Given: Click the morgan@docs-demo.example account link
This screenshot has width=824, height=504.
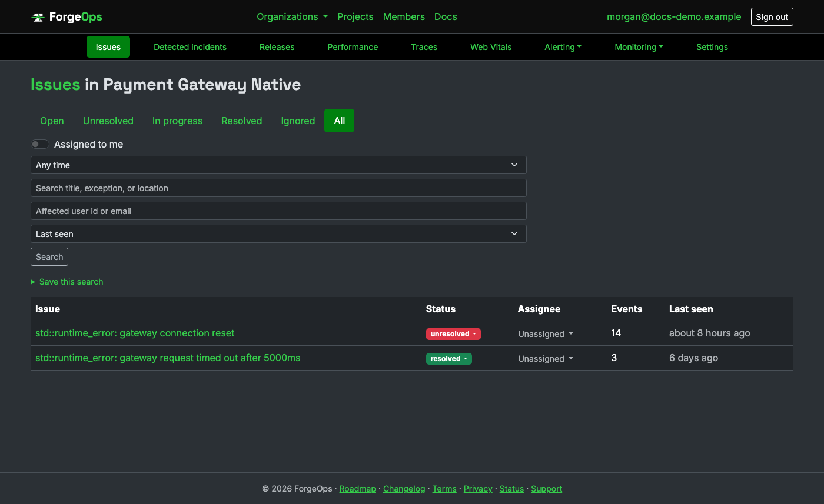Looking at the screenshot, I should (674, 16).
